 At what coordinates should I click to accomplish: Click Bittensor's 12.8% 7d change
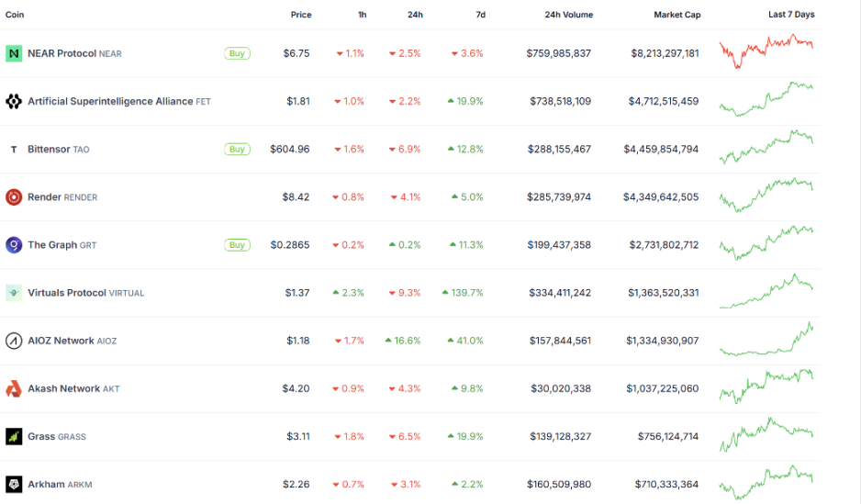465,150
